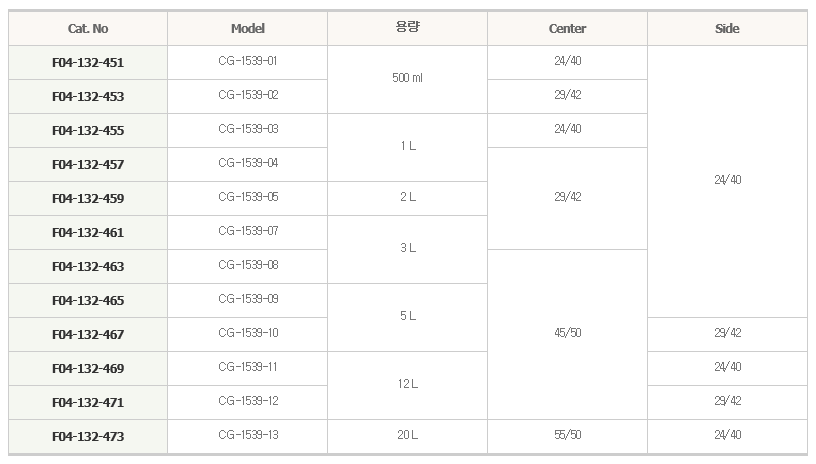Screen dimensions: 816x464
Task: Click model cell CG-1539-01
Action: click(248, 61)
